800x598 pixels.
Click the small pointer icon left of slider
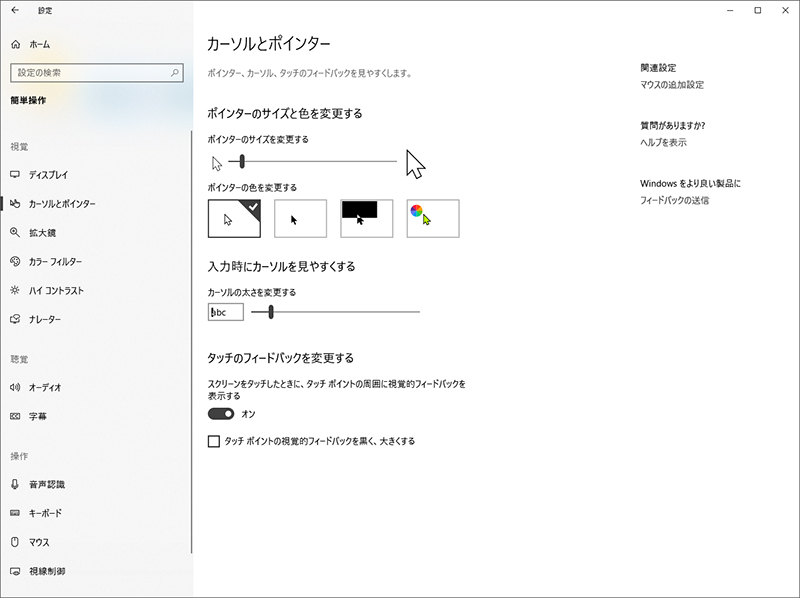(x=217, y=163)
